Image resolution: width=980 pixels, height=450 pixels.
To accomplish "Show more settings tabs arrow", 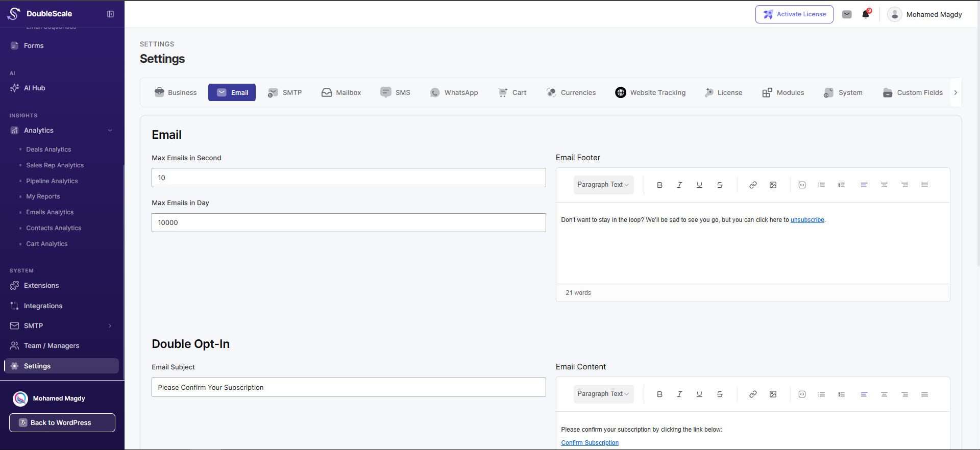I will (955, 92).
